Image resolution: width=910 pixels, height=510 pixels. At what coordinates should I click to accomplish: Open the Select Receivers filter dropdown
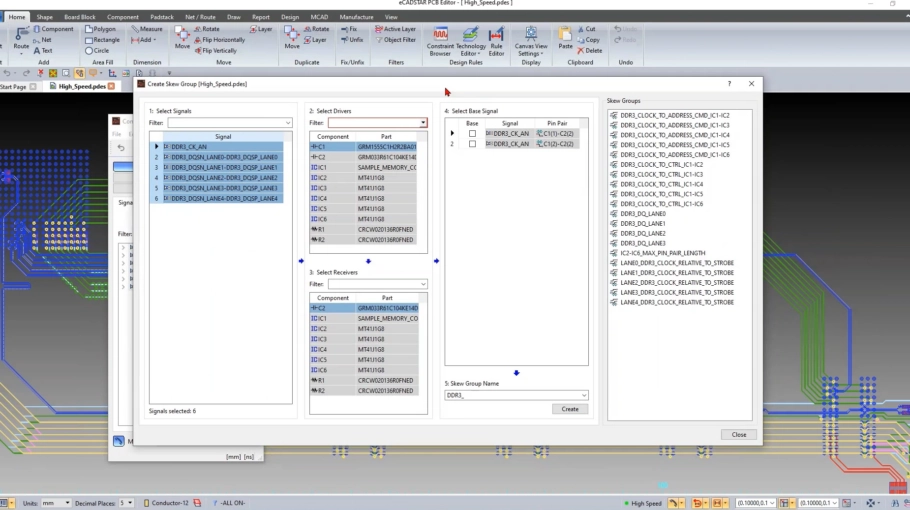(x=423, y=284)
